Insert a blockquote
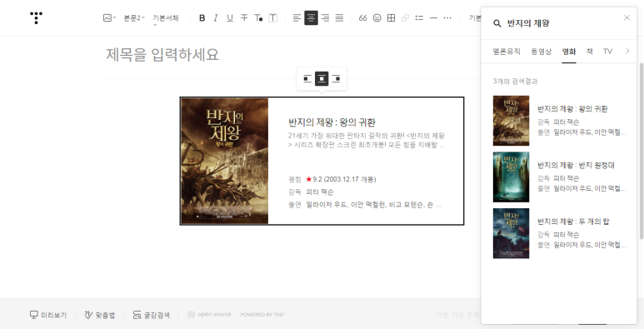The width and height of the screenshot is (644, 329). (x=362, y=18)
